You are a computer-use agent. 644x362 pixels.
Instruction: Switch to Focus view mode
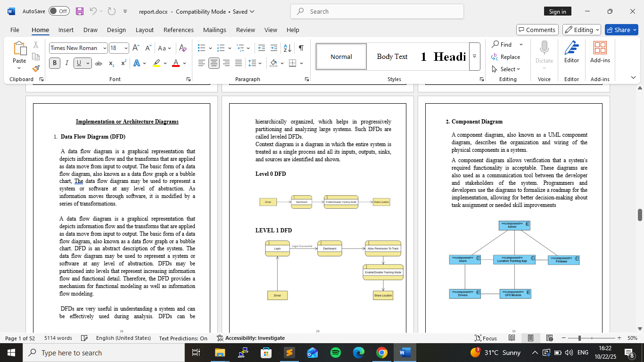[x=486, y=338]
